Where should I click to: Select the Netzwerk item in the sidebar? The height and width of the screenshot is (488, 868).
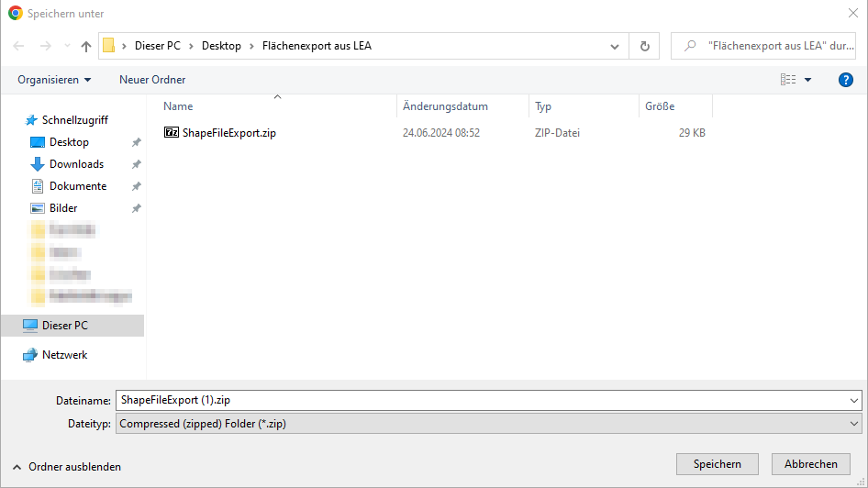pos(64,355)
